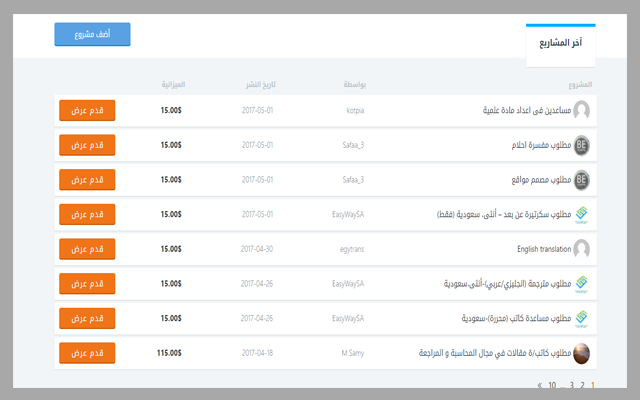Open مطلوب مصمم مواقع project title
This screenshot has height=400, width=640.
(x=535, y=180)
